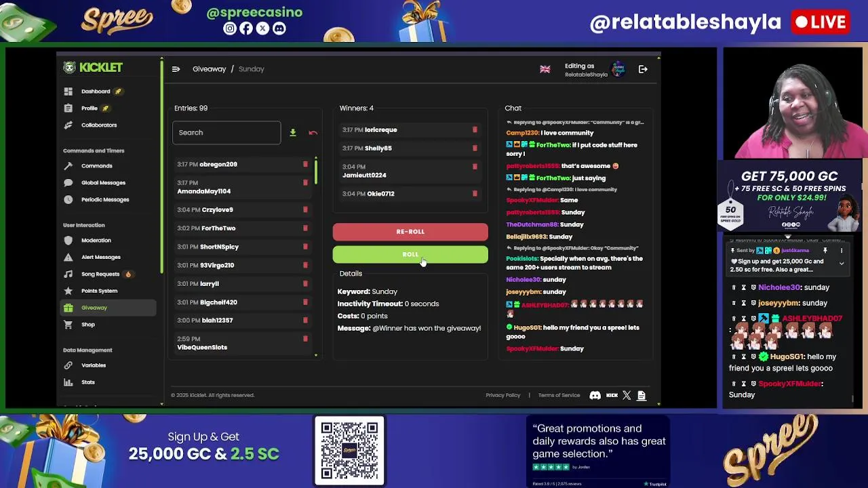Click the RelatableShayla profile avatar

coord(618,69)
